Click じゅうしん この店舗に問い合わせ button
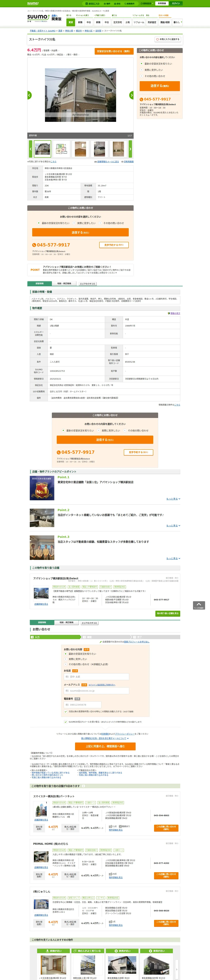Screen dimensions: 210x980 point(166,923)
